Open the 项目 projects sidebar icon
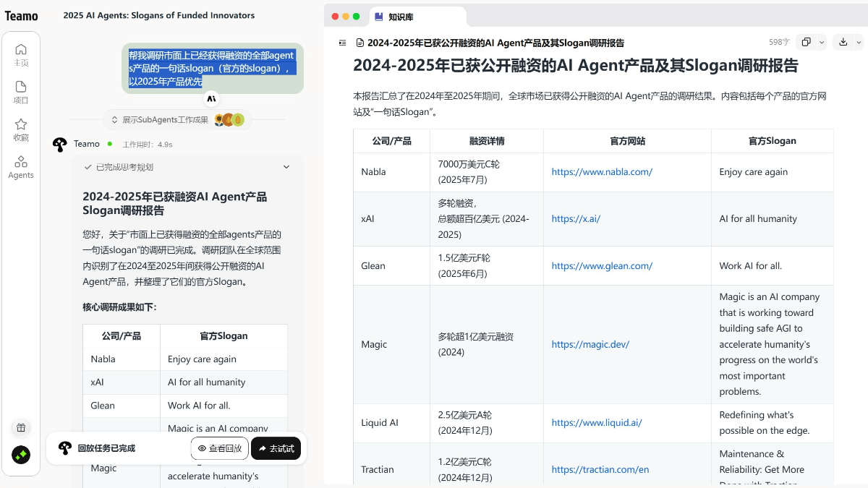 pyautogui.click(x=21, y=92)
